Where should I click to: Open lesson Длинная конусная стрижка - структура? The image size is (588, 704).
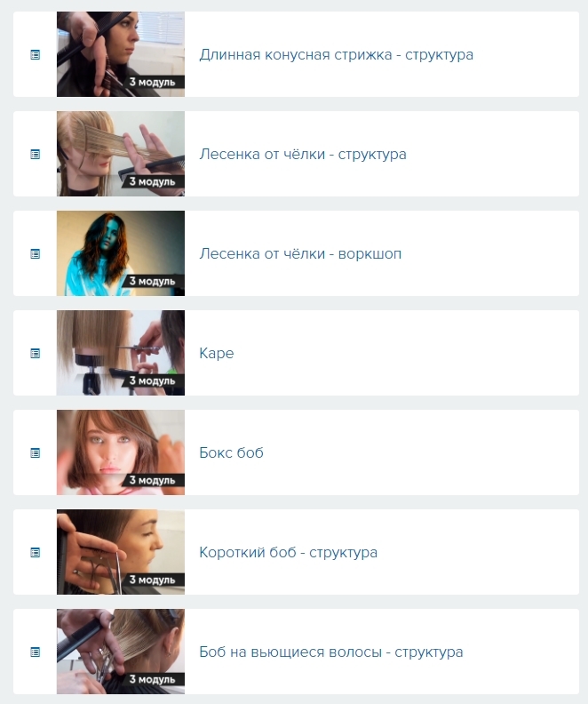(x=337, y=55)
